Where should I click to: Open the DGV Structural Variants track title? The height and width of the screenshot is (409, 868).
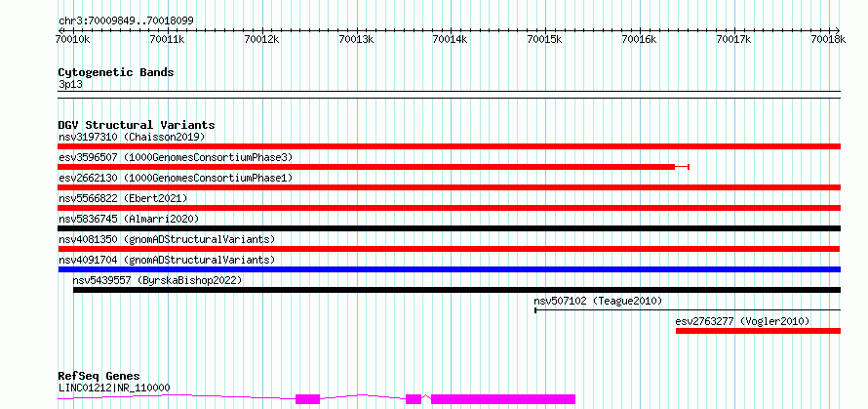point(137,125)
